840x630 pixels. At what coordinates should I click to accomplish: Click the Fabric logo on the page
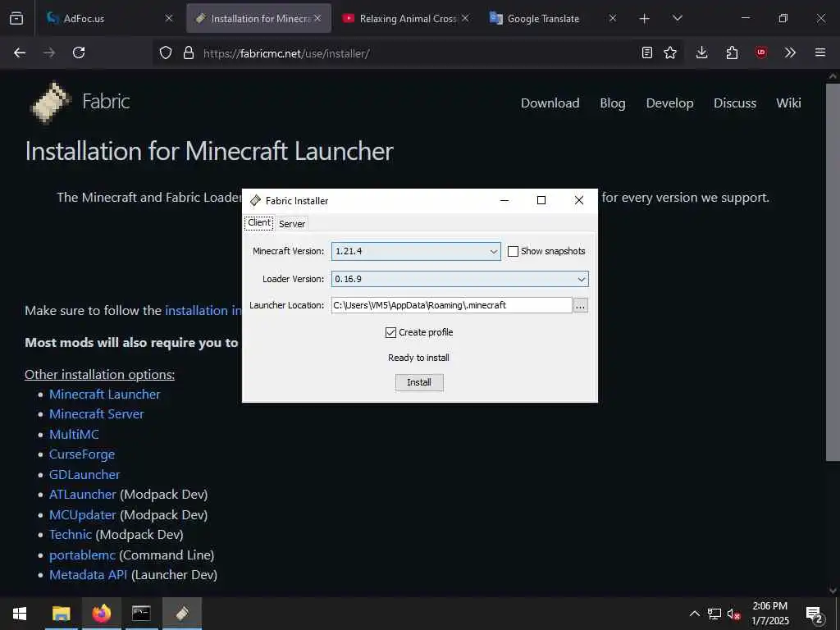tap(51, 102)
